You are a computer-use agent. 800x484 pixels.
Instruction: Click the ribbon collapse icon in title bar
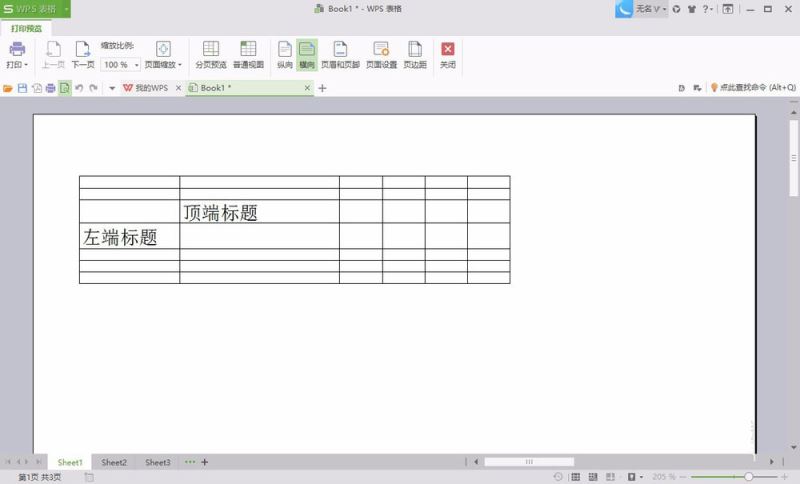tap(728, 9)
